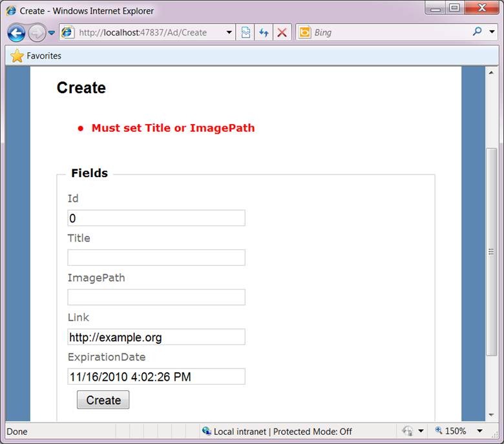Click the browser Back button
The height and width of the screenshot is (444, 504).
[x=16, y=33]
